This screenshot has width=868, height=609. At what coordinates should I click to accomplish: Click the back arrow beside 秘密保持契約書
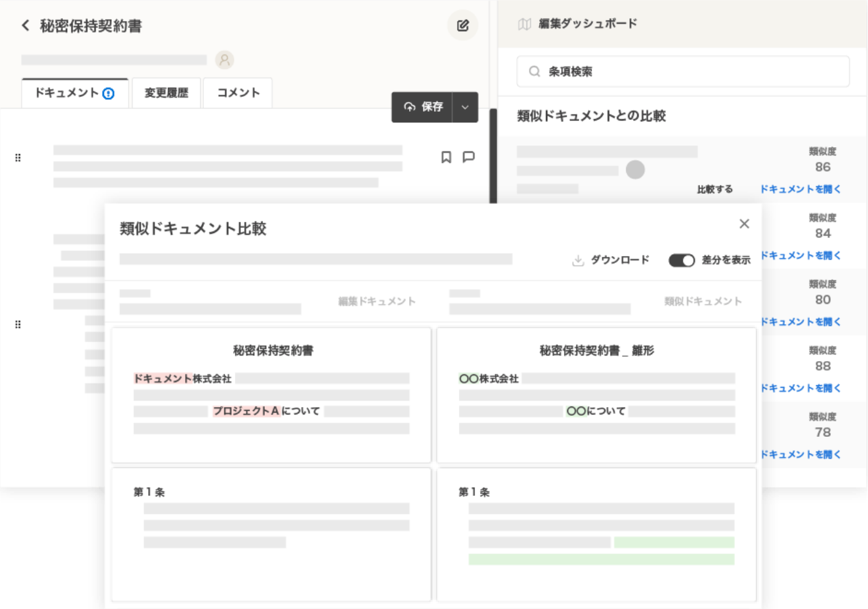click(x=25, y=25)
